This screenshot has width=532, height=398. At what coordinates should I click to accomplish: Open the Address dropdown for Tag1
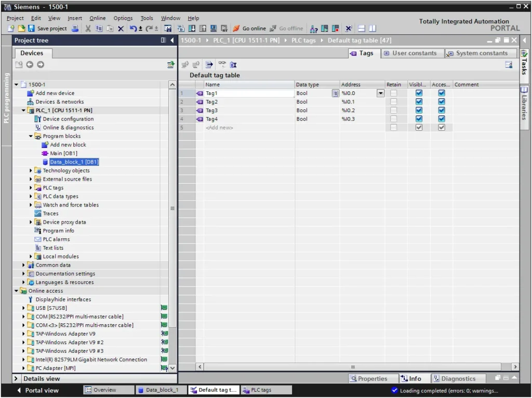pyautogui.click(x=381, y=93)
